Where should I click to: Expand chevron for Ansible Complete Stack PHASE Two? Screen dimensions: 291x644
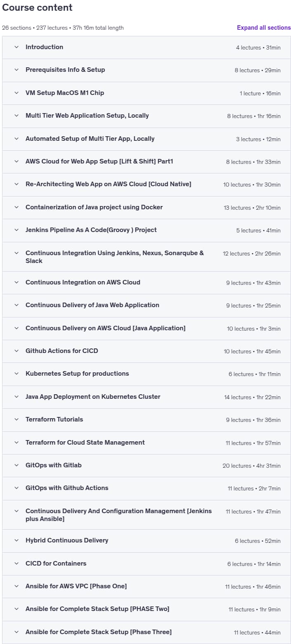tap(17, 609)
